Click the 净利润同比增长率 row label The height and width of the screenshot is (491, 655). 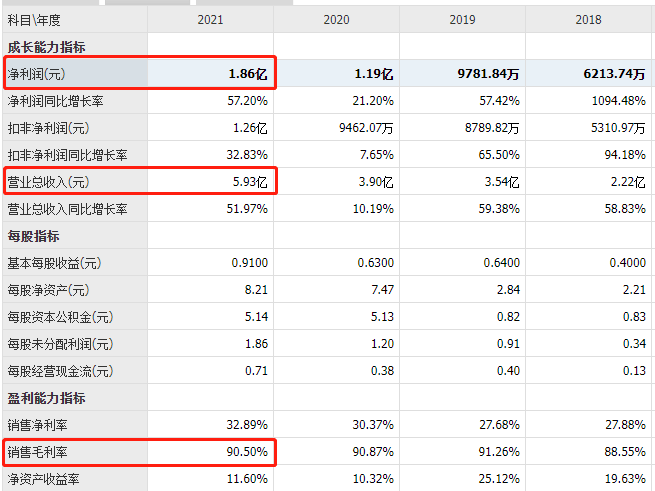[x=54, y=101]
